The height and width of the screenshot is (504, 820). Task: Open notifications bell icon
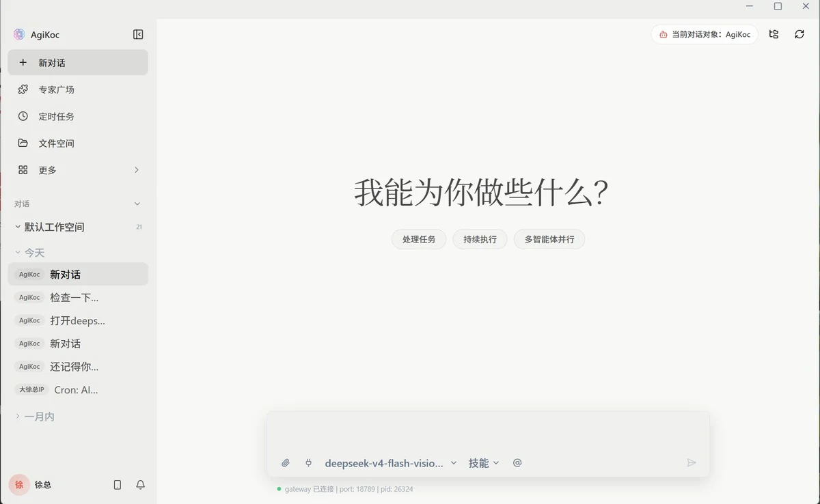140,485
